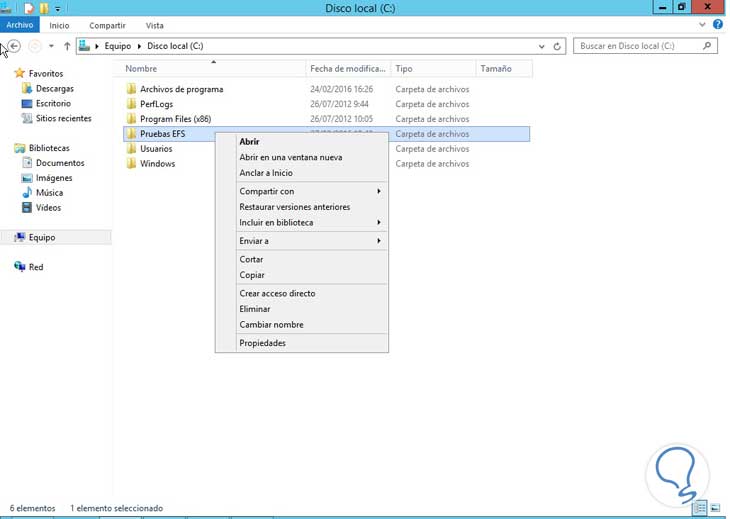This screenshot has width=730, height=519.
Task: Click the PerfLogs date 26/07/2012 9:44
Action: (x=339, y=104)
